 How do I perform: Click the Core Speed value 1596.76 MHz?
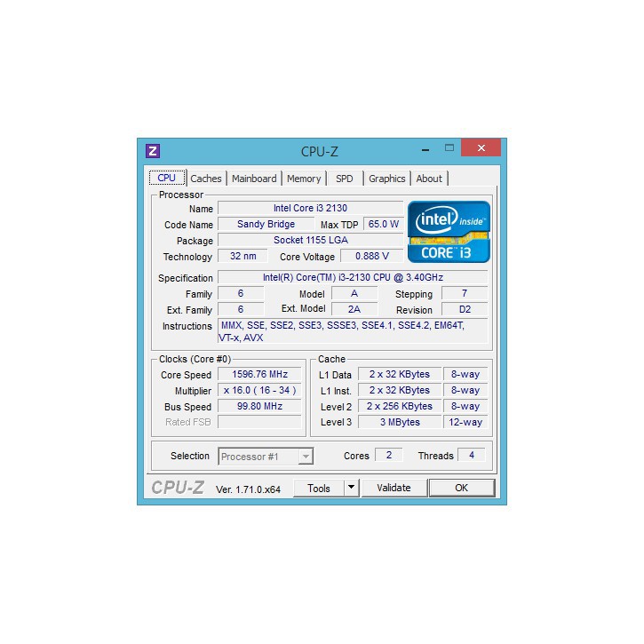[259, 374]
